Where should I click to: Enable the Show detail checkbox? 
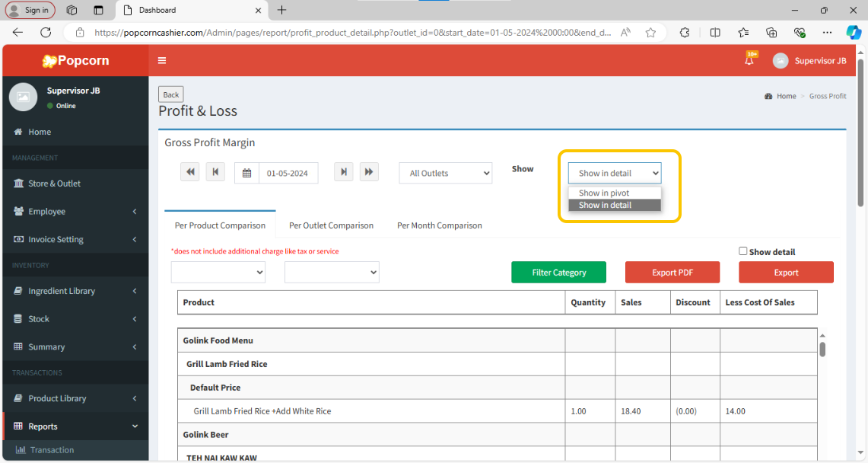click(x=743, y=251)
